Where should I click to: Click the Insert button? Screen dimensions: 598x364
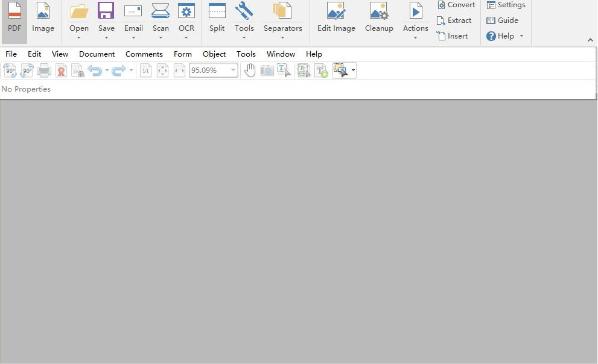(452, 36)
